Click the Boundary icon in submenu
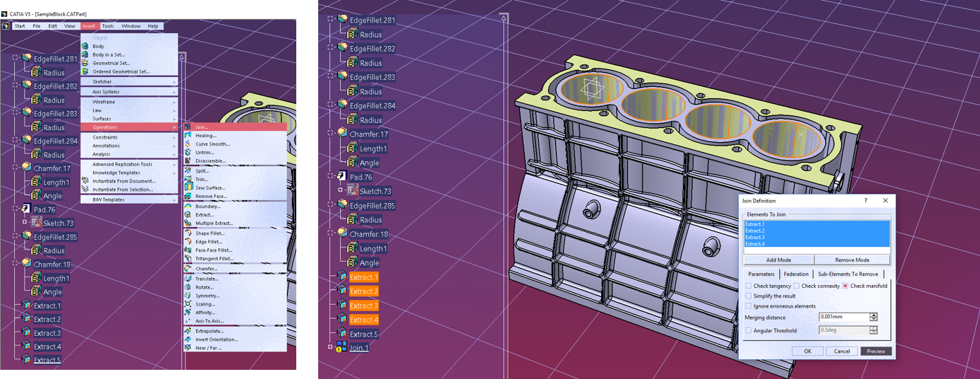 188,206
